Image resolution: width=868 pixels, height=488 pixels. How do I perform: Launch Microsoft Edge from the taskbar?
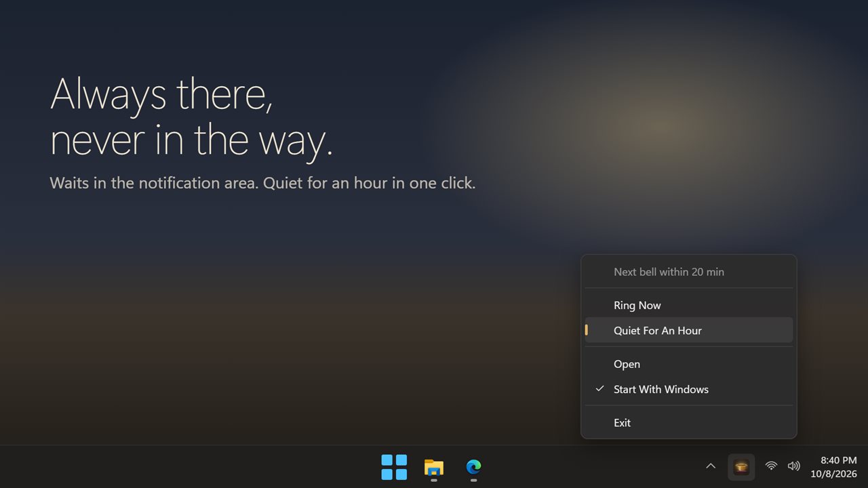tap(473, 467)
